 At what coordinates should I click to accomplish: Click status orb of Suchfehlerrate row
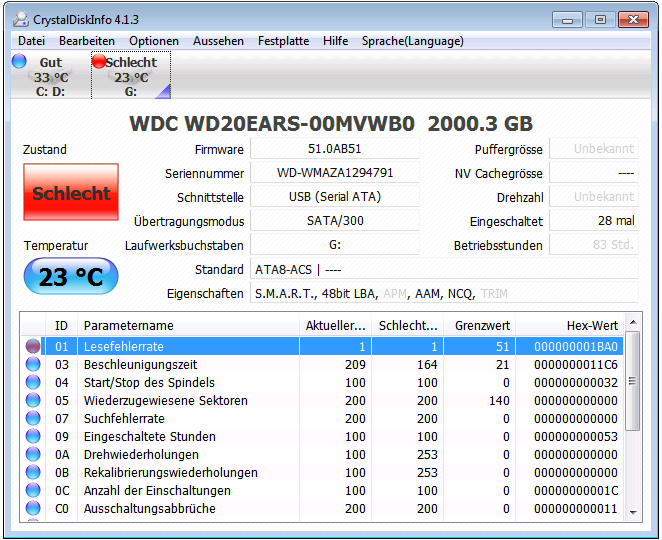coord(33,418)
